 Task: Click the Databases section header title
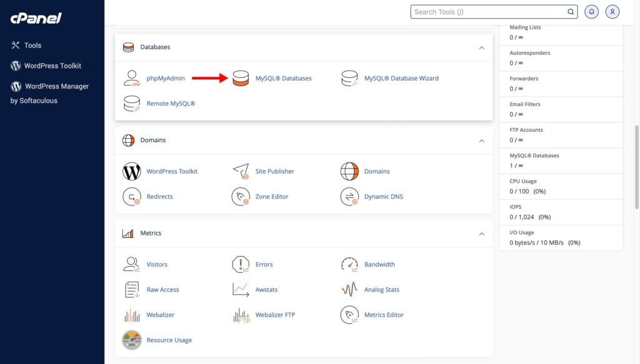tap(155, 47)
